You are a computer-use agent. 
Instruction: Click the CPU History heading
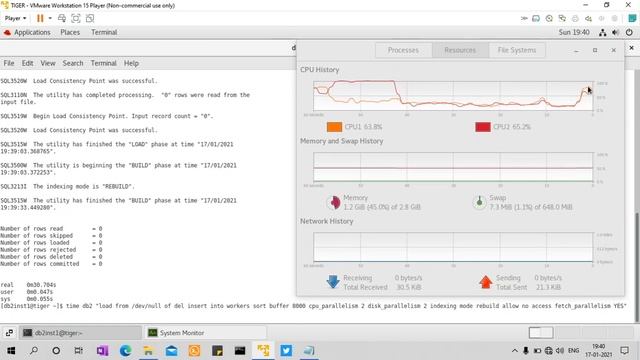[320, 70]
